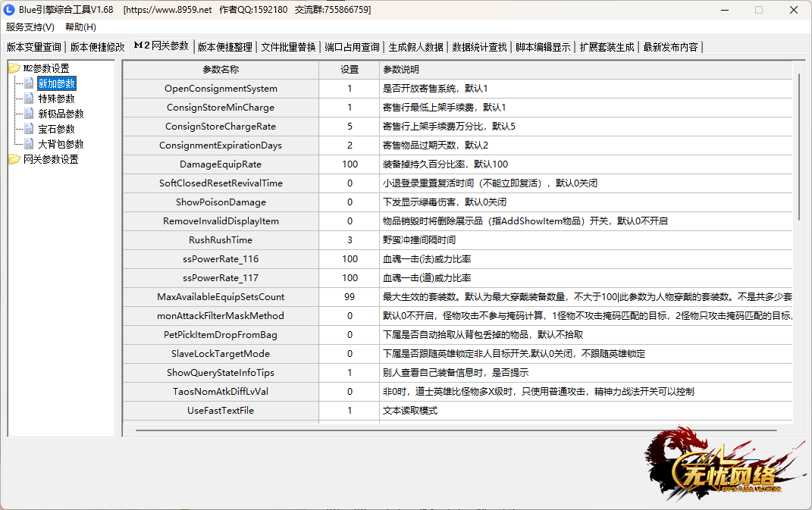Switch to the 脚本编辑显示 tab
812x510 pixels.
(543, 47)
